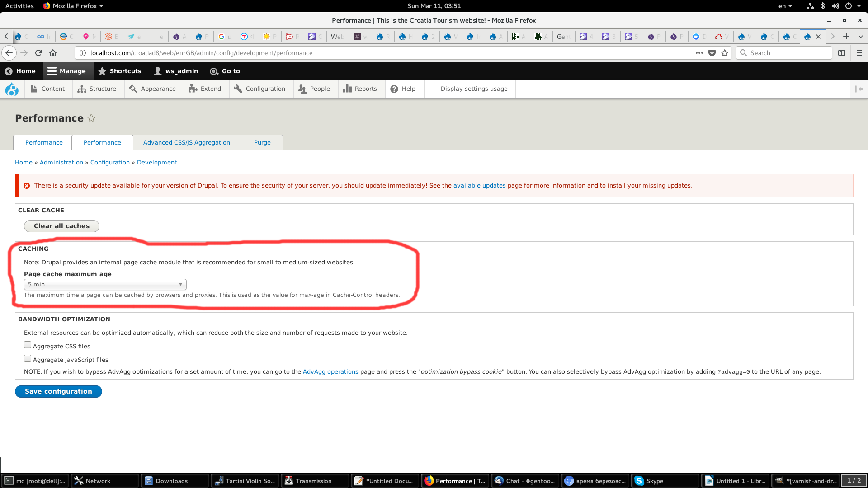Open page actions three-dots menu in URL bar
This screenshot has width=868, height=488.
coord(699,53)
